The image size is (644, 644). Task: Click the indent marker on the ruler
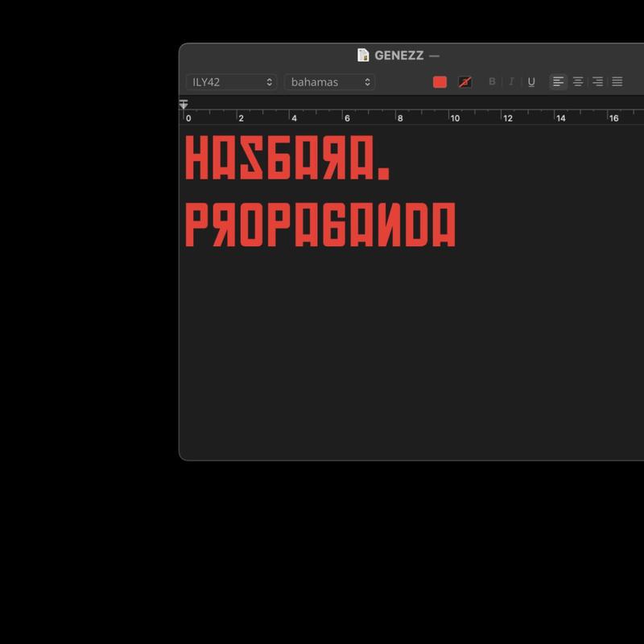pos(184,105)
